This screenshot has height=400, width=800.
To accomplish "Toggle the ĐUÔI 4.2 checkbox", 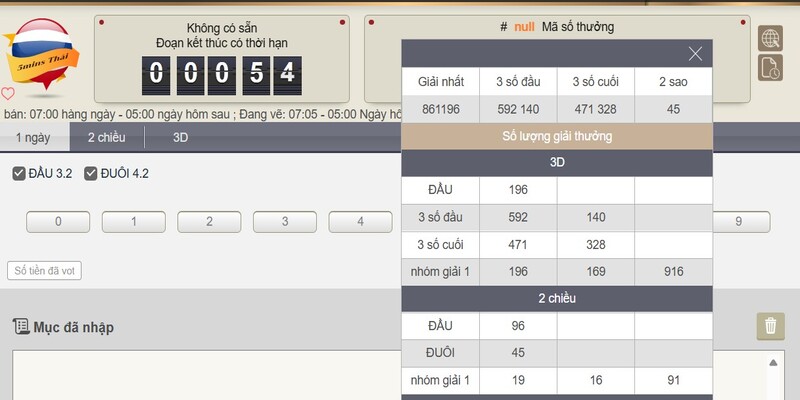I will click(x=92, y=174).
